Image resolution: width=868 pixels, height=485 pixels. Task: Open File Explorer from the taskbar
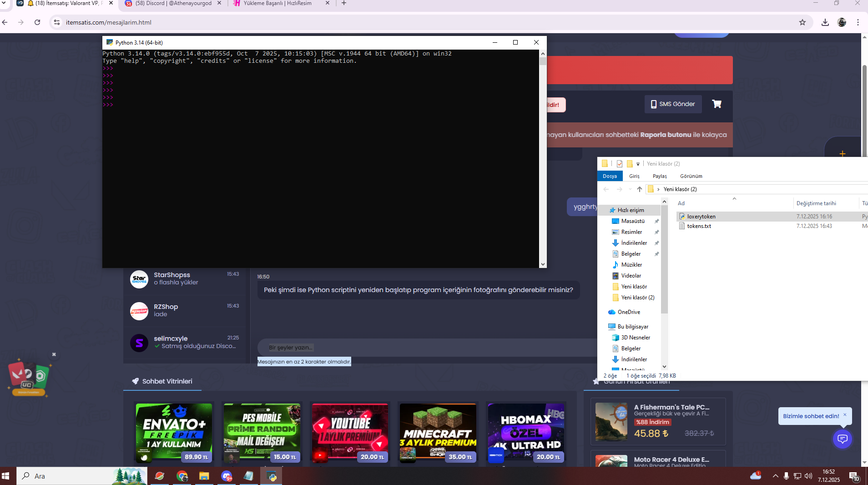click(204, 476)
